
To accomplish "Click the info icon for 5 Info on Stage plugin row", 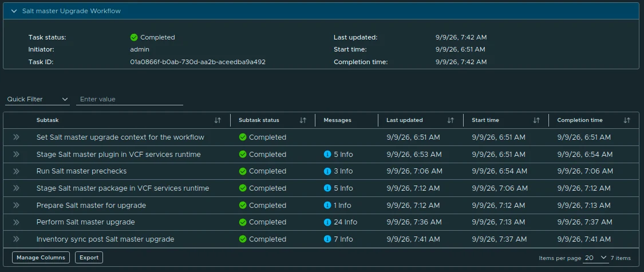I will click(327, 155).
